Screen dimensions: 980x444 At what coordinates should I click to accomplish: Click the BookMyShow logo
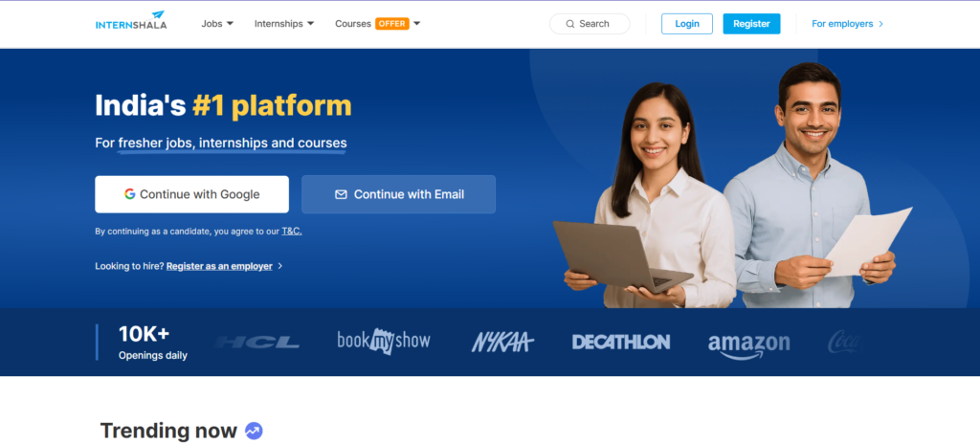coord(384,341)
